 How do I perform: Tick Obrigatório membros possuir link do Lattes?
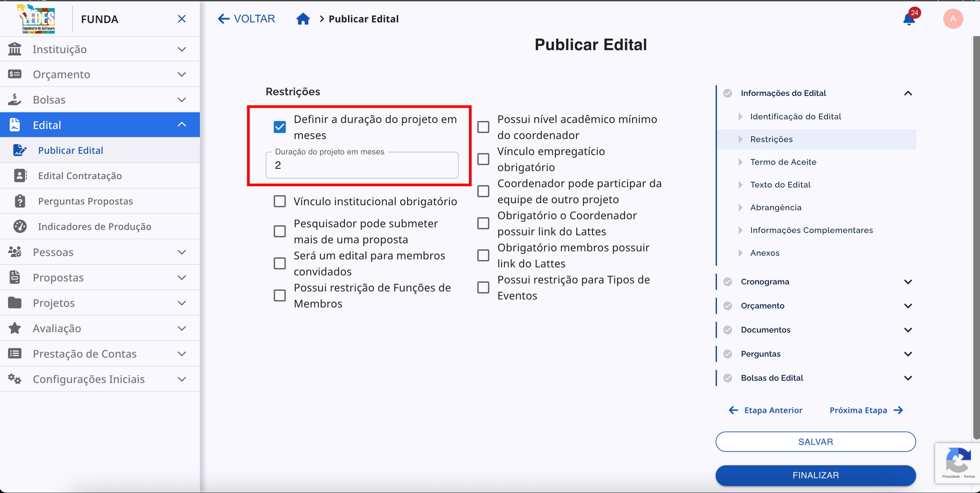483,255
